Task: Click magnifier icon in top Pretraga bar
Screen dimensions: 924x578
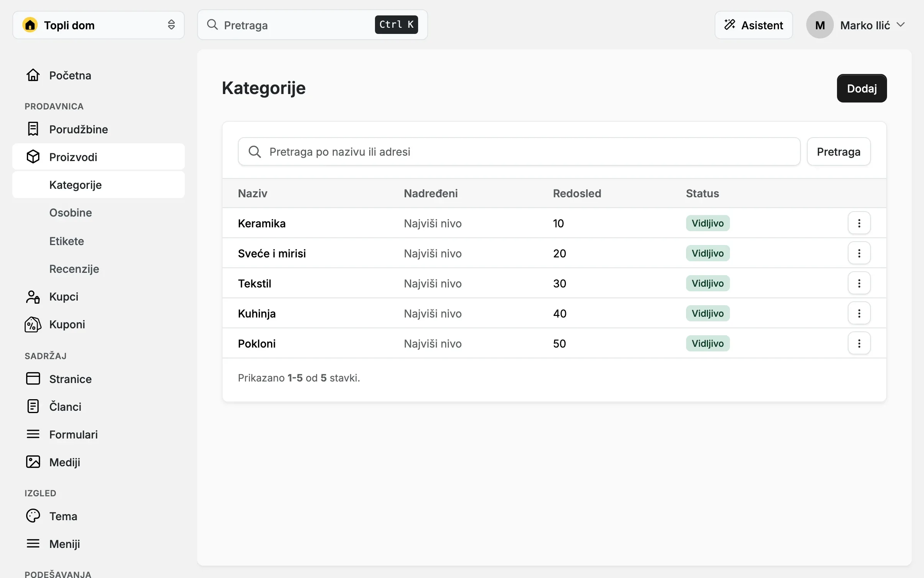Action: tap(213, 25)
